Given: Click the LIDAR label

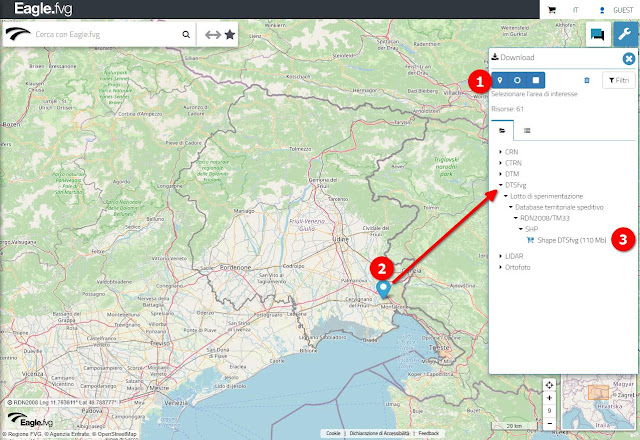Looking at the screenshot, I should click(514, 256).
